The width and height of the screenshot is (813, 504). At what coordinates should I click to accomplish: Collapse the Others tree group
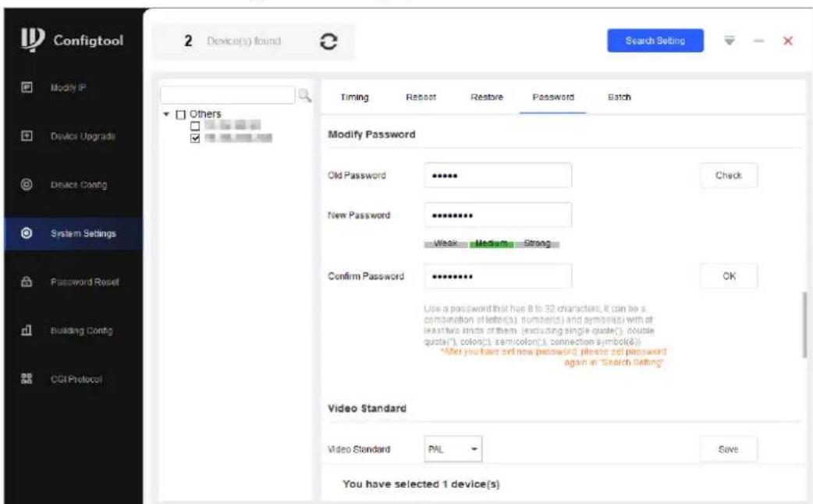166,114
